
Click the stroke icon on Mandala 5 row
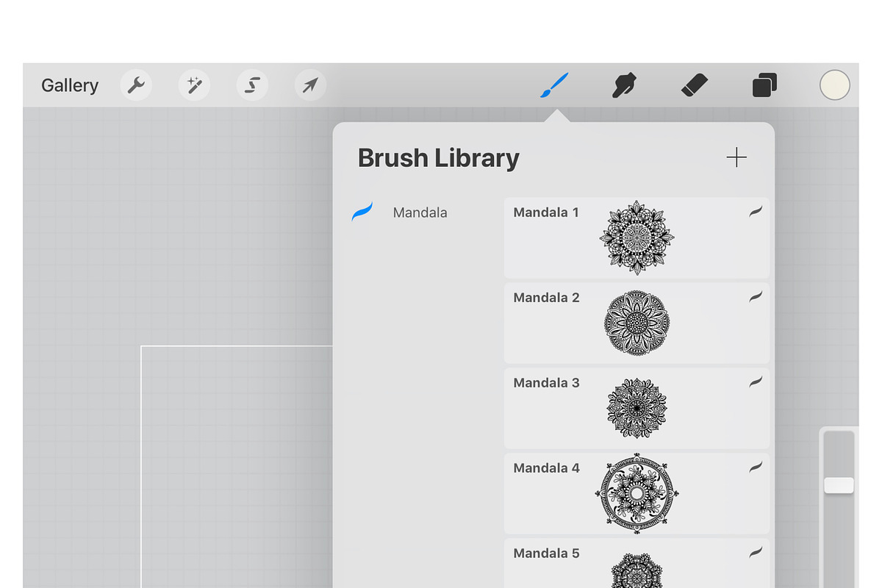pyautogui.click(x=756, y=553)
